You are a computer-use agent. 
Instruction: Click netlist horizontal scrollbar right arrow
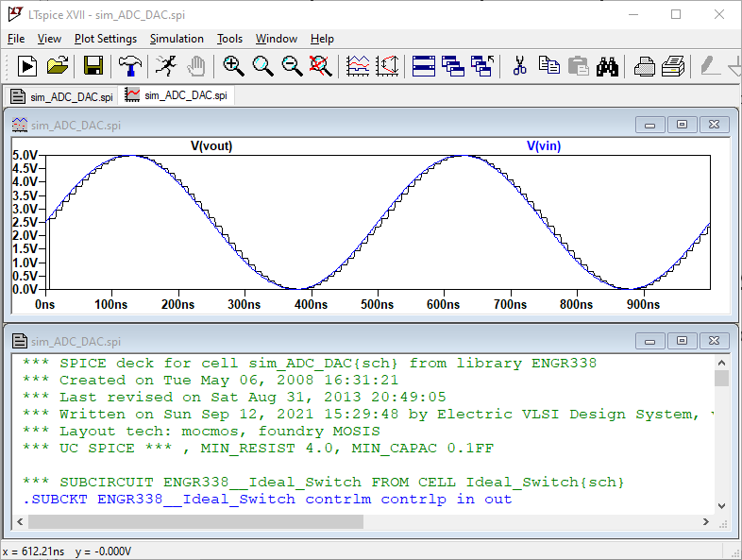(705, 521)
